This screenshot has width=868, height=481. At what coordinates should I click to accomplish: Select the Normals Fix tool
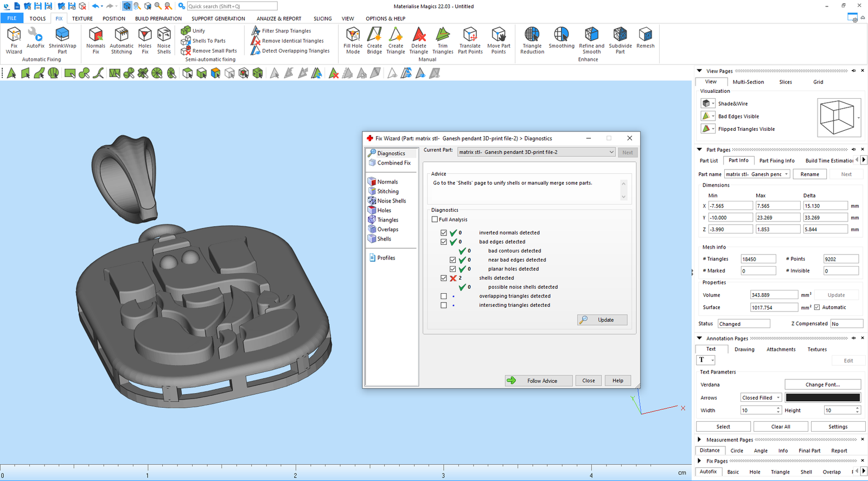[95, 40]
